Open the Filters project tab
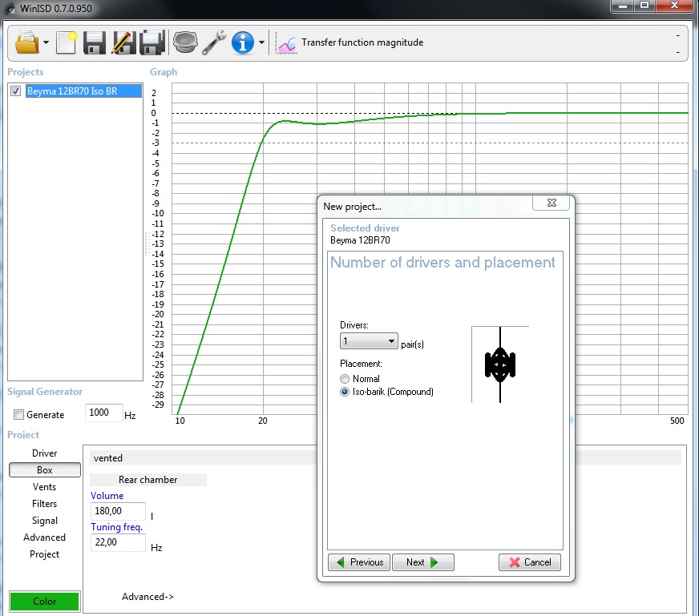The image size is (699, 616). coord(45,504)
